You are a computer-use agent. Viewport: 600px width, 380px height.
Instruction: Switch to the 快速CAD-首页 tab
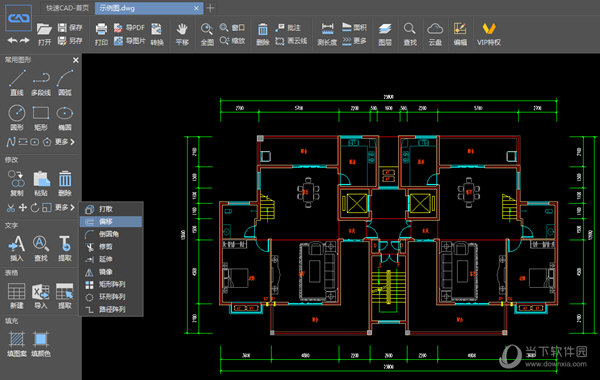click(x=67, y=8)
